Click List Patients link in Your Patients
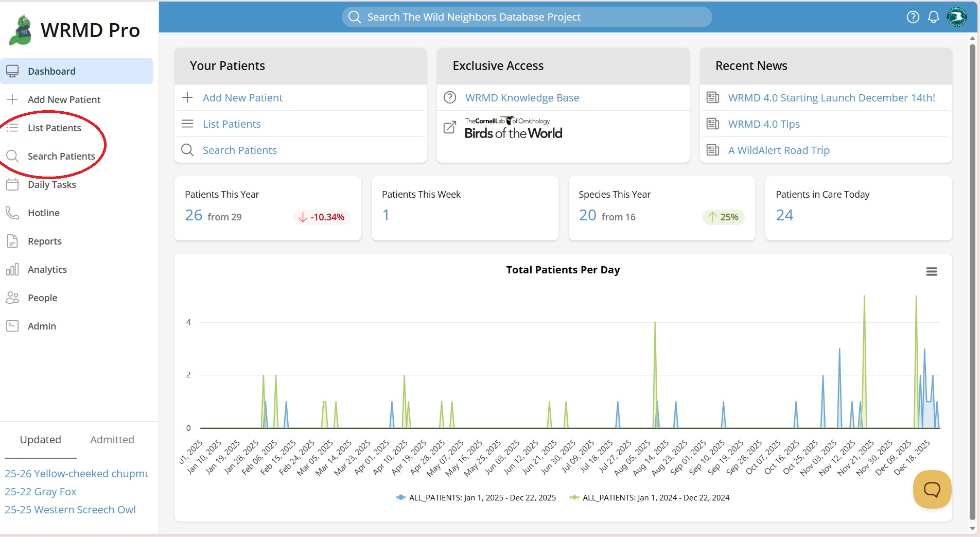The height and width of the screenshot is (537, 980). coord(232,124)
